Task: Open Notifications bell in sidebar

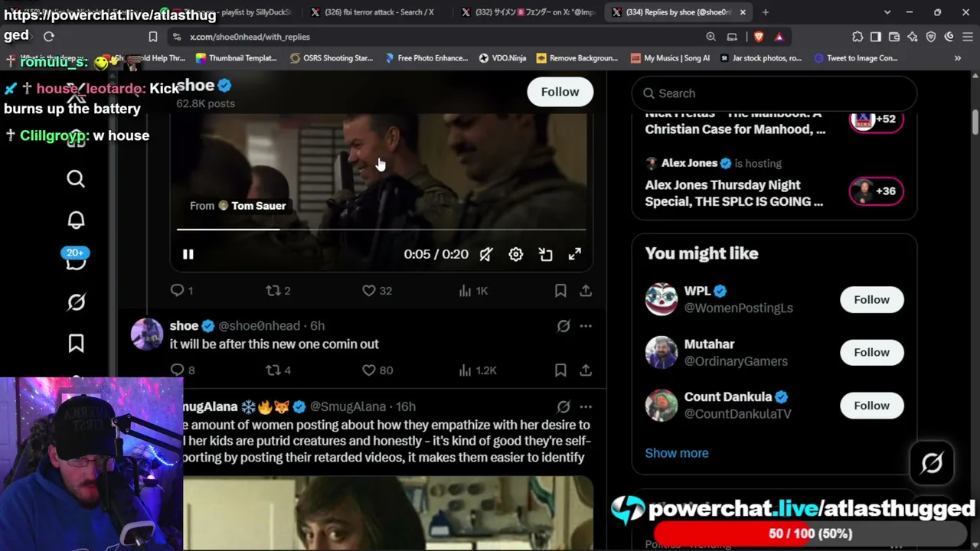Action: 76,220
